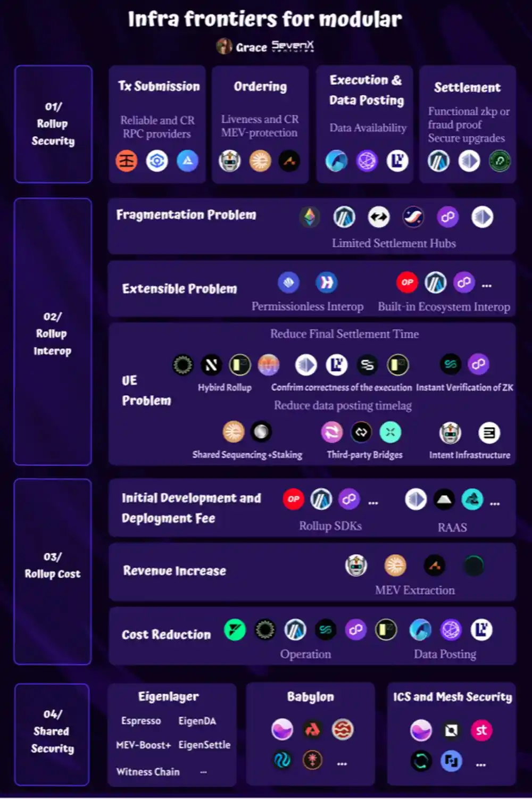Click the Arbitrum logo above Rollup SDKs
Viewport: 532px width, 799px height.
point(321,499)
